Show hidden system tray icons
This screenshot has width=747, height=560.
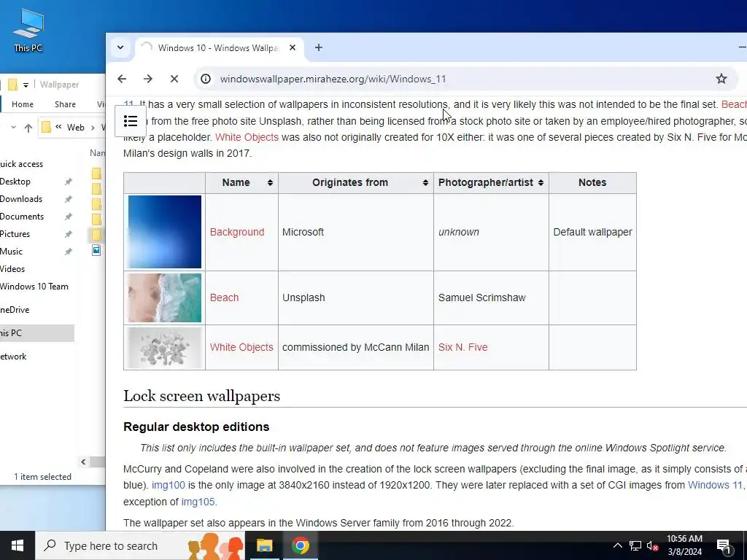tap(617, 545)
